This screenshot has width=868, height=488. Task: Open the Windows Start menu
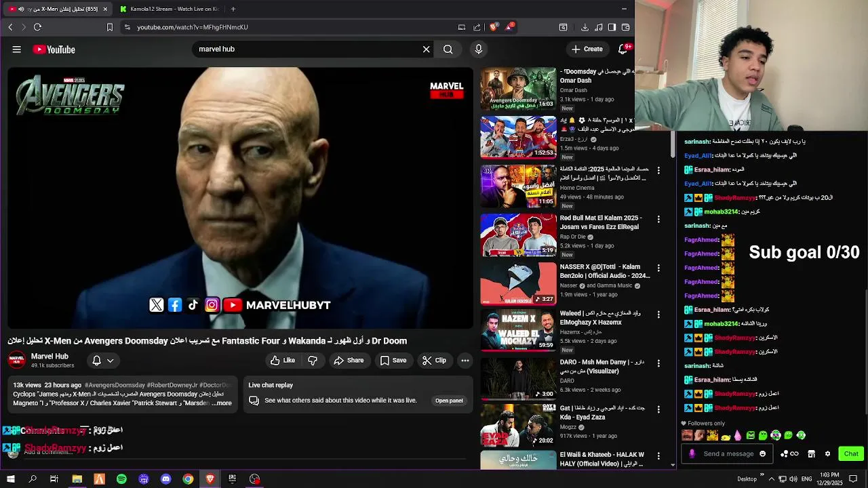(x=11, y=479)
